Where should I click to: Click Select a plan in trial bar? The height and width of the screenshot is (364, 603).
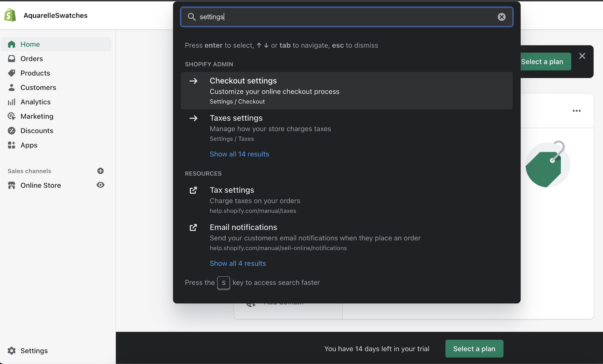pyautogui.click(x=474, y=349)
